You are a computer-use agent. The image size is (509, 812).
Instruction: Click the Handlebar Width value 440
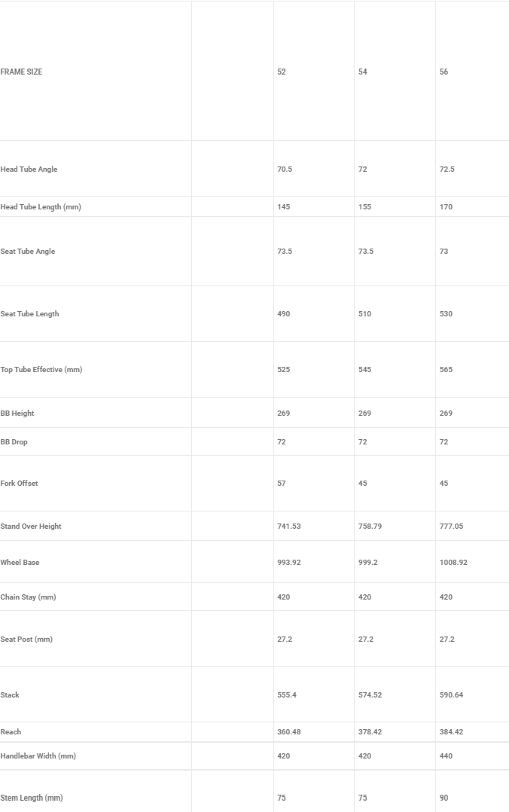pyautogui.click(x=447, y=756)
